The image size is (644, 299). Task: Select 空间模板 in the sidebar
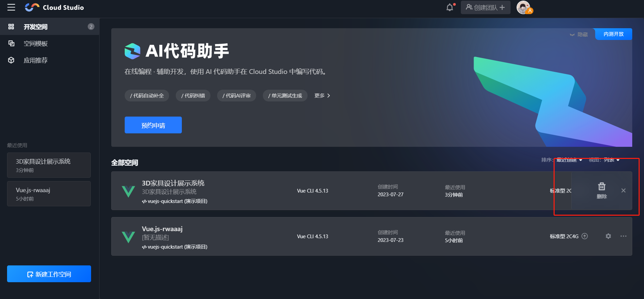[x=49, y=43]
